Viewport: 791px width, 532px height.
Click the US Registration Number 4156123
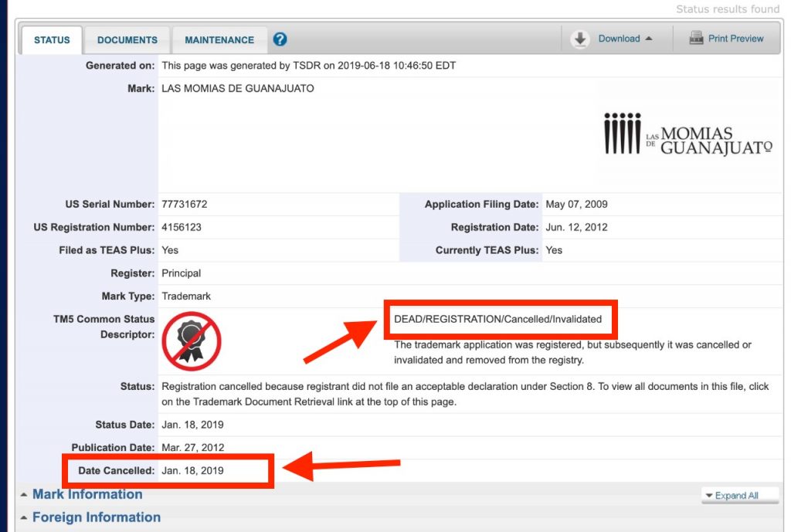tap(182, 228)
